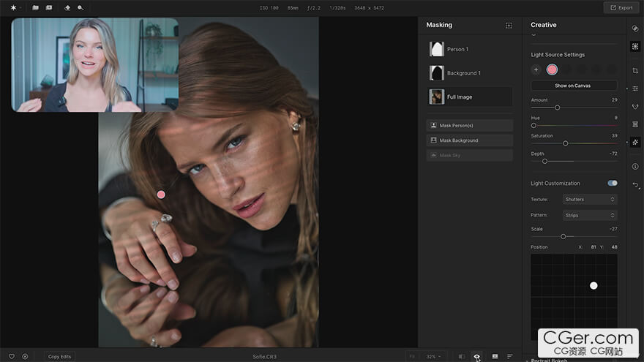Click the Copy Edits button
Viewport: 644px width, 362px height.
(59, 357)
